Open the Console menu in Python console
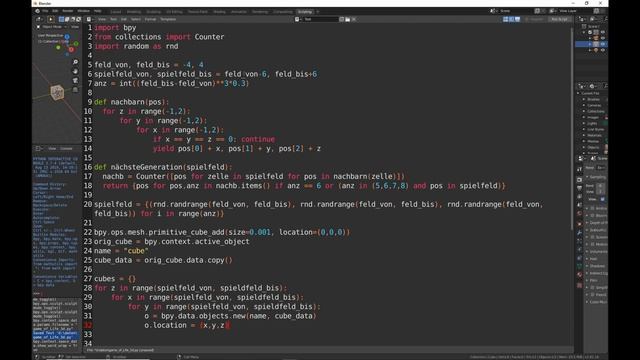The image size is (640, 360). coord(66,149)
